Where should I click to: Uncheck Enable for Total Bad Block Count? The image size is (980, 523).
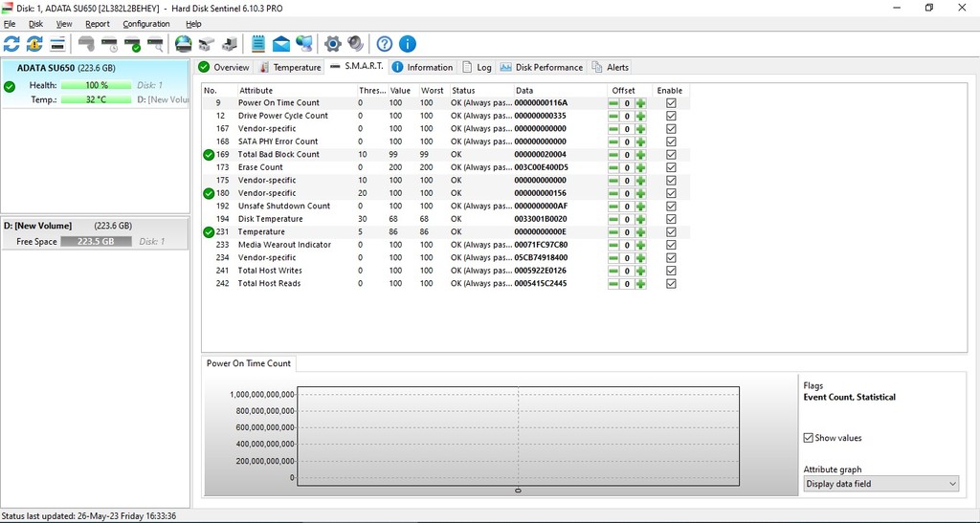point(671,155)
